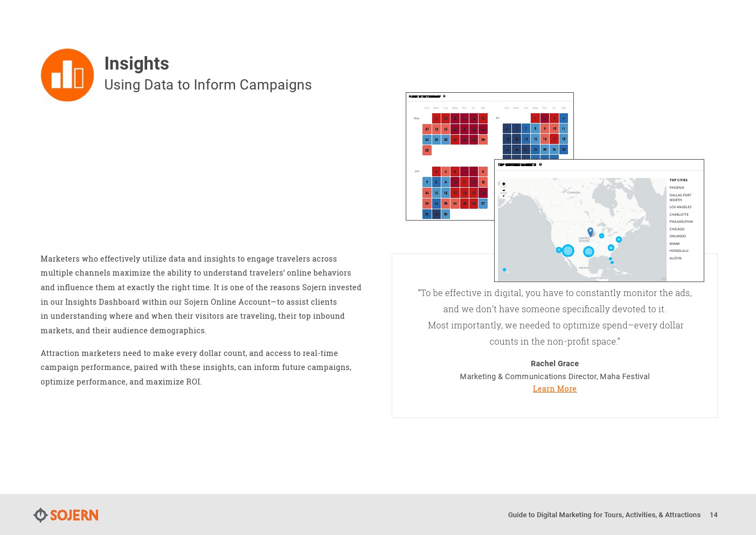Click the blue location pin on map
The image size is (756, 535).
[590, 232]
